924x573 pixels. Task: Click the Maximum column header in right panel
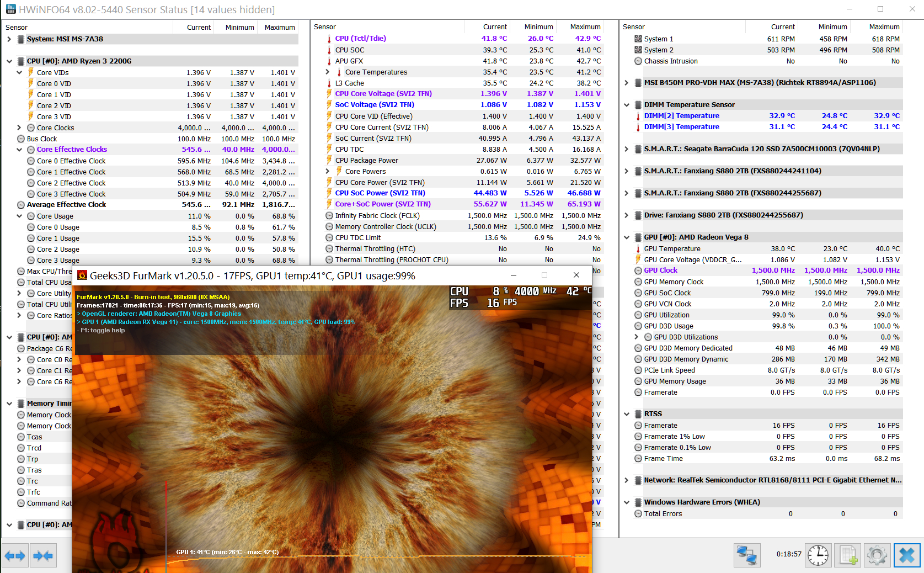877,26
